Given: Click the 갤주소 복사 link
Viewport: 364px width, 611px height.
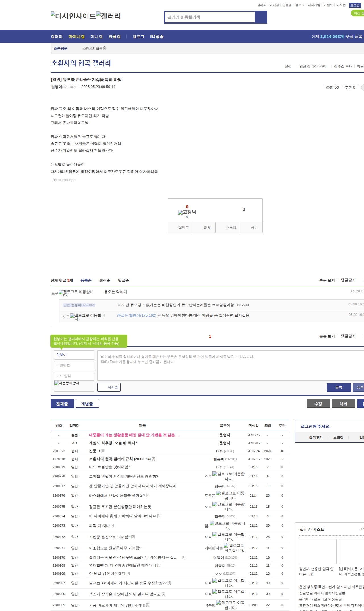Looking at the screenshot, I should pyautogui.click(x=343, y=66).
